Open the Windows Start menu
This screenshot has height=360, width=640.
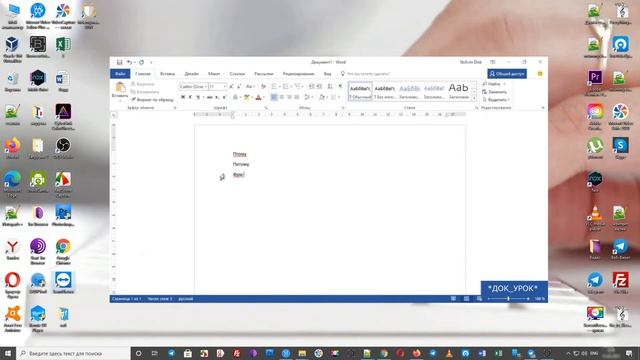pyautogui.click(x=8, y=353)
